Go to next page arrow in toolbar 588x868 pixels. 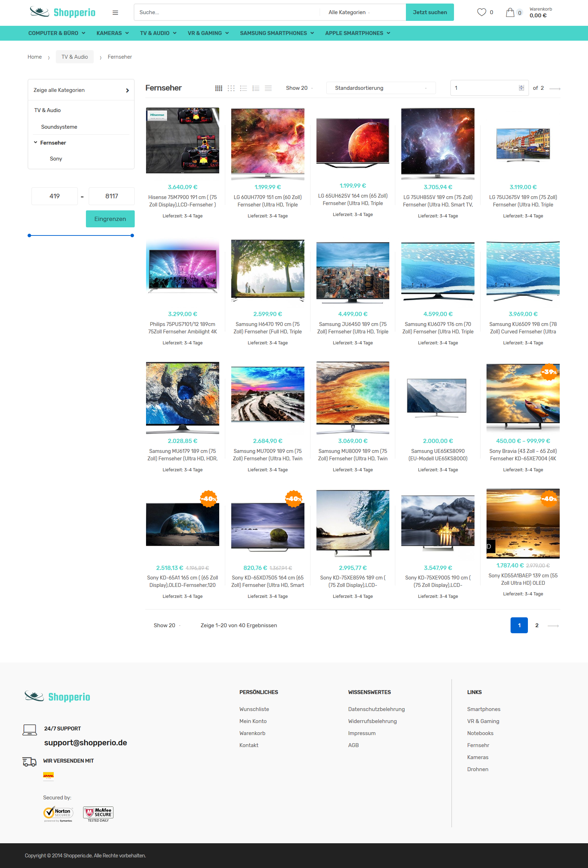(x=555, y=88)
